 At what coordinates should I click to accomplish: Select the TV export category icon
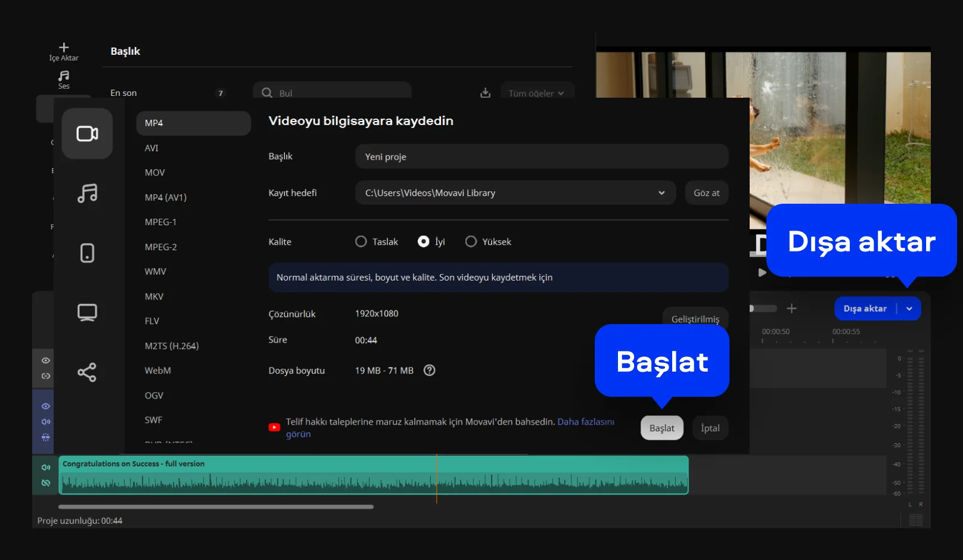point(87,312)
